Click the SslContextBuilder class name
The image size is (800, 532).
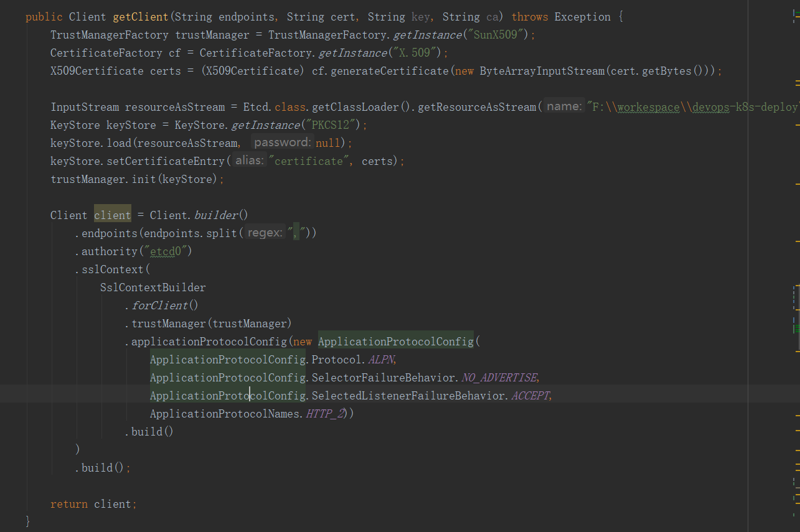tap(153, 287)
